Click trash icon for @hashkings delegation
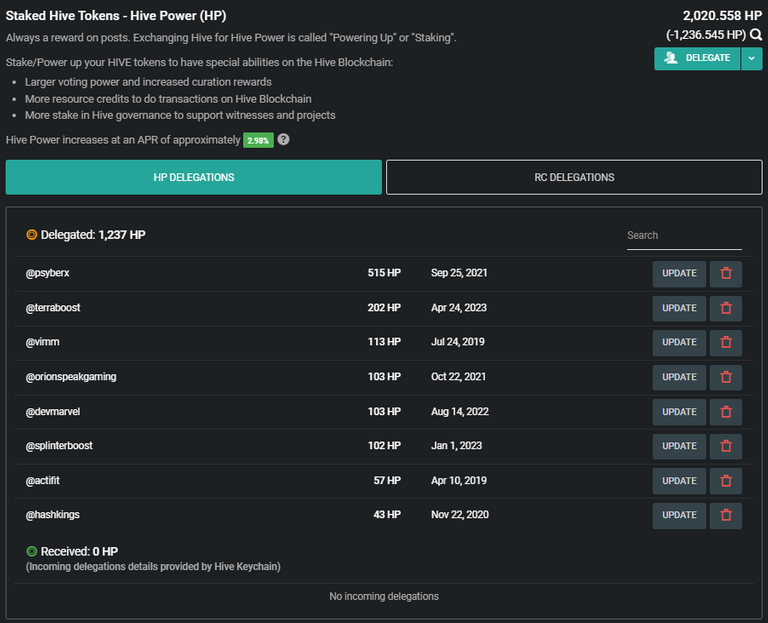Image resolution: width=768 pixels, height=623 pixels. click(726, 515)
